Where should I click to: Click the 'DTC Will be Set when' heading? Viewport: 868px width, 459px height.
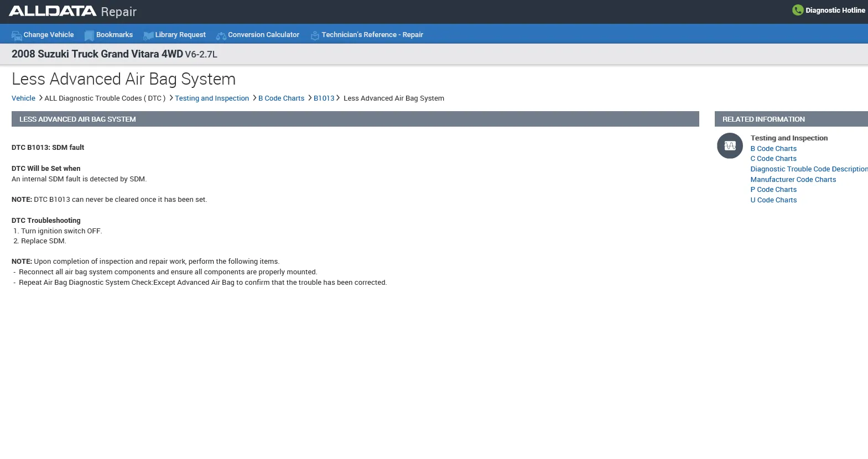coord(46,169)
